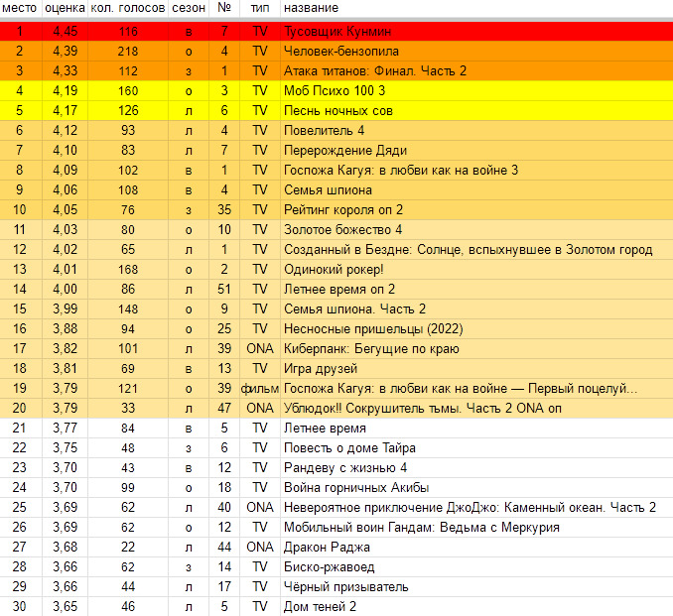Select the vote count cell 33
Image resolution: width=673 pixels, height=616 pixels.
point(128,409)
